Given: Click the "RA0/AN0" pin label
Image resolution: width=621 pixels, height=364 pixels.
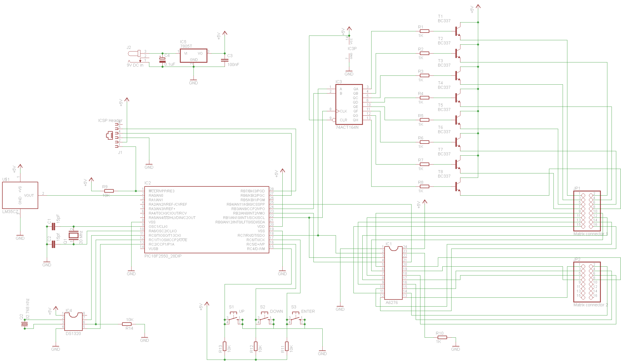Looking at the screenshot, I should pyautogui.click(x=156, y=195).
